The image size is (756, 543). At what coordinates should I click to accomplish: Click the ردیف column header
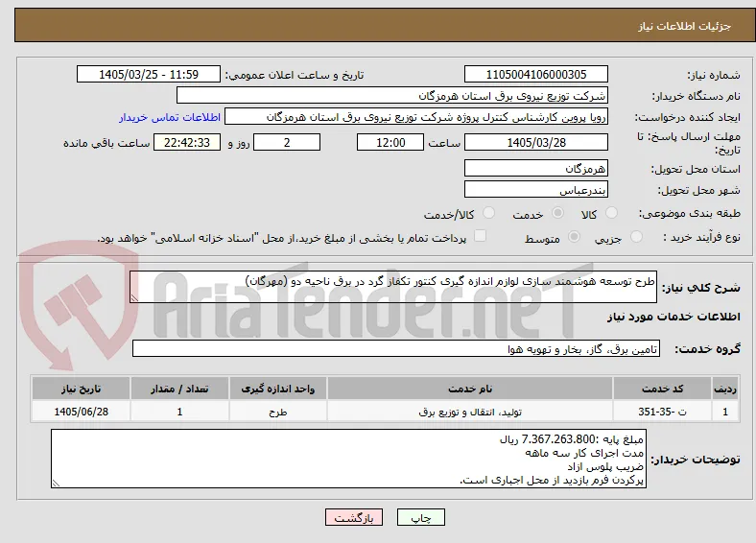725,389
